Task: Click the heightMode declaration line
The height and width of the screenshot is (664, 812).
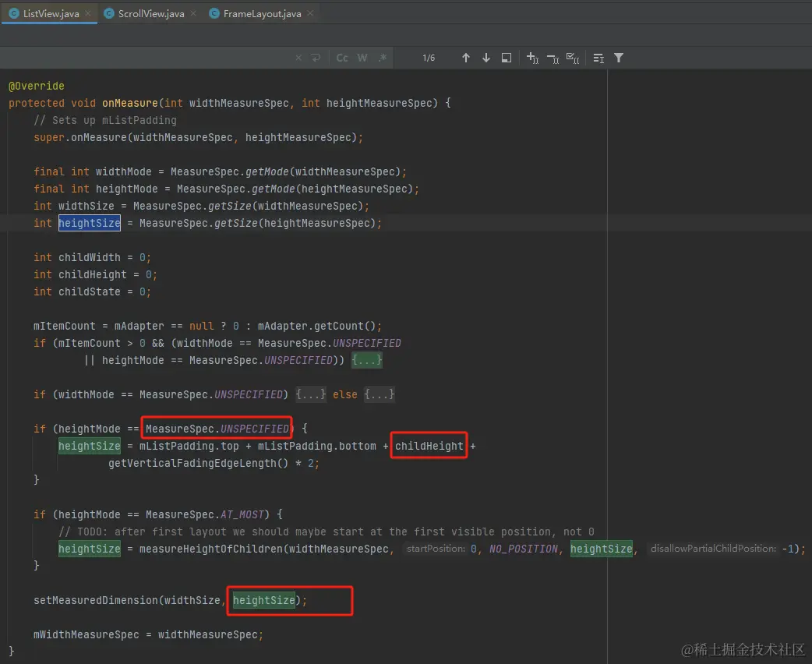Action: tap(226, 189)
